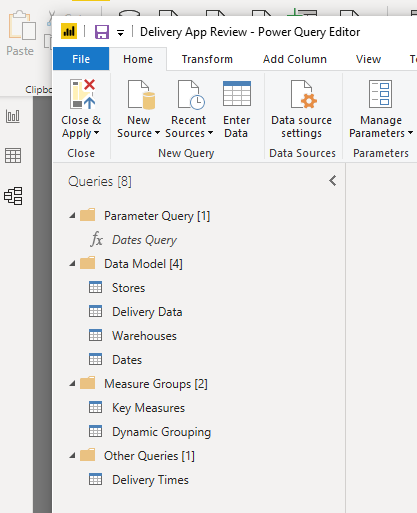
Task: Expand the Recent Sources dropdown
Action: coord(210,133)
